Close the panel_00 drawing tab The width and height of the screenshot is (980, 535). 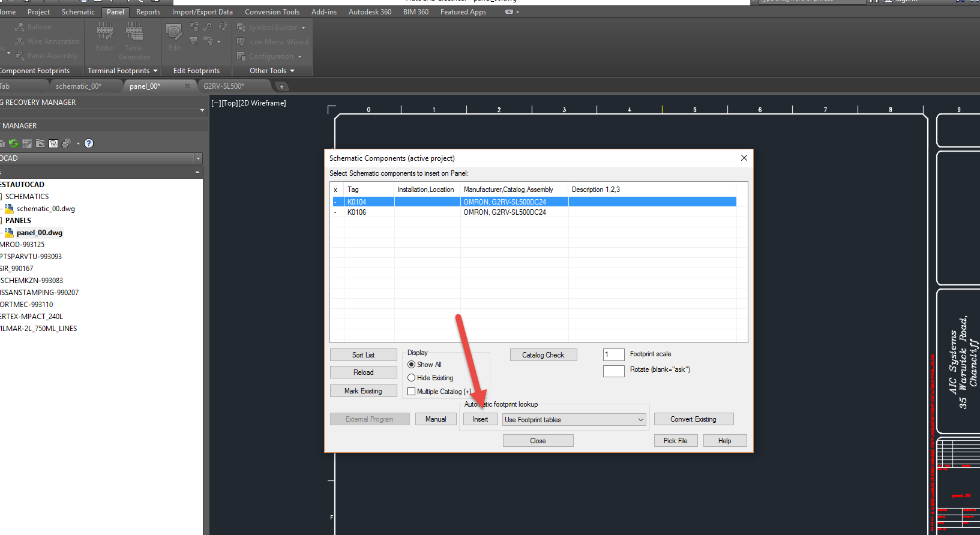(x=187, y=86)
